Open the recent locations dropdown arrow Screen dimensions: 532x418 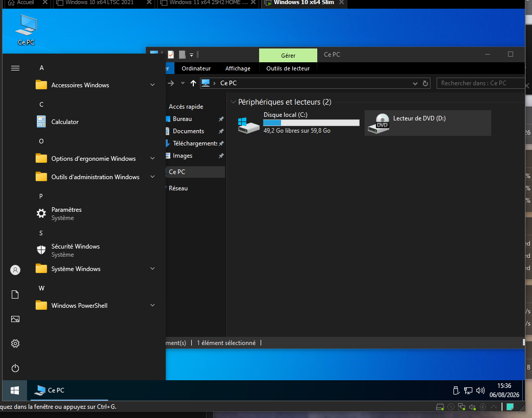(183, 83)
